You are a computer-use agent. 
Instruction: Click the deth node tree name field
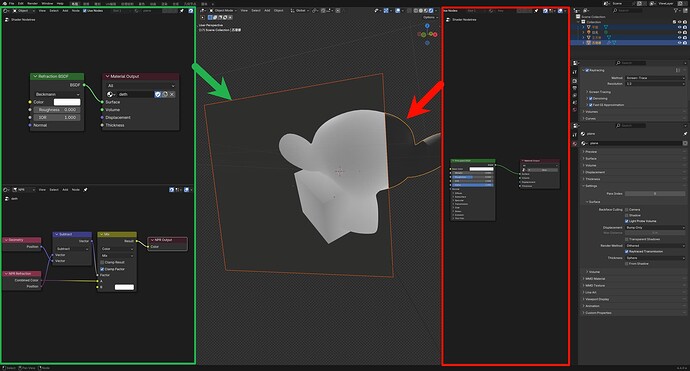[135, 94]
